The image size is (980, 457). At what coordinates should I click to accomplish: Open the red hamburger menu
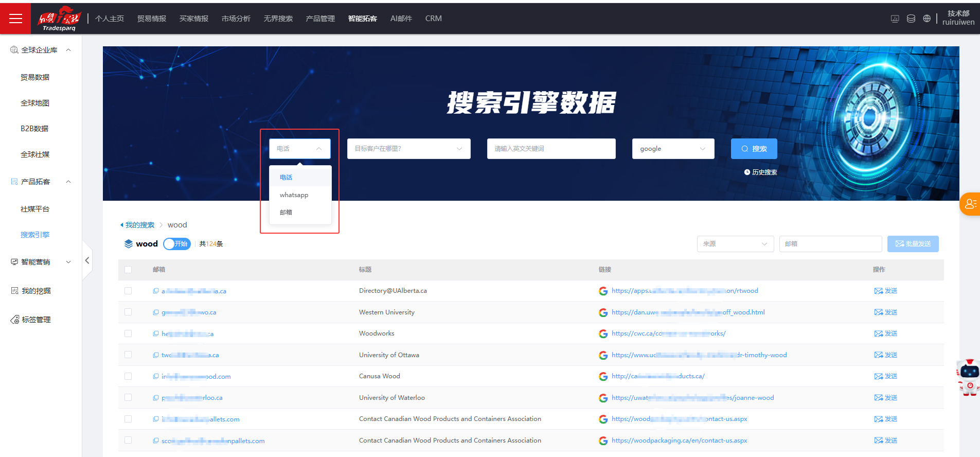(x=15, y=19)
